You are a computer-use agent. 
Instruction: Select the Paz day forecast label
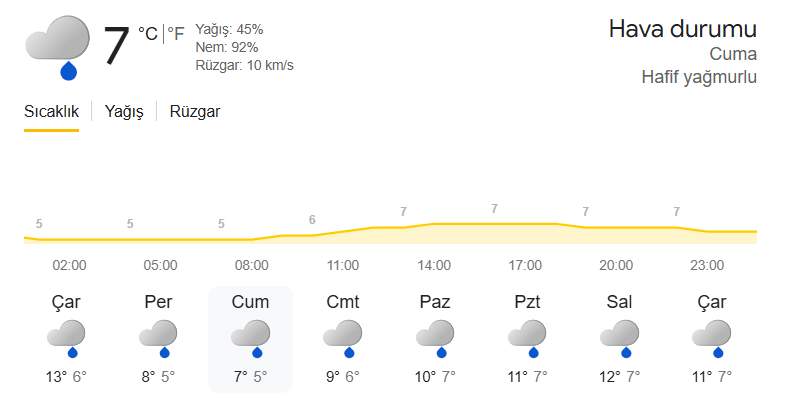coord(434,302)
